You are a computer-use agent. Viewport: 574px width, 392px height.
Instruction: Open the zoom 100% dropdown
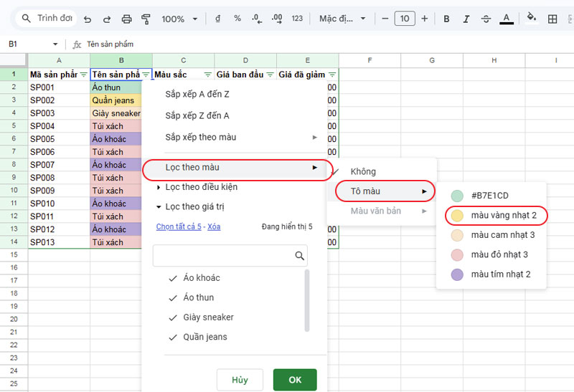(x=179, y=19)
